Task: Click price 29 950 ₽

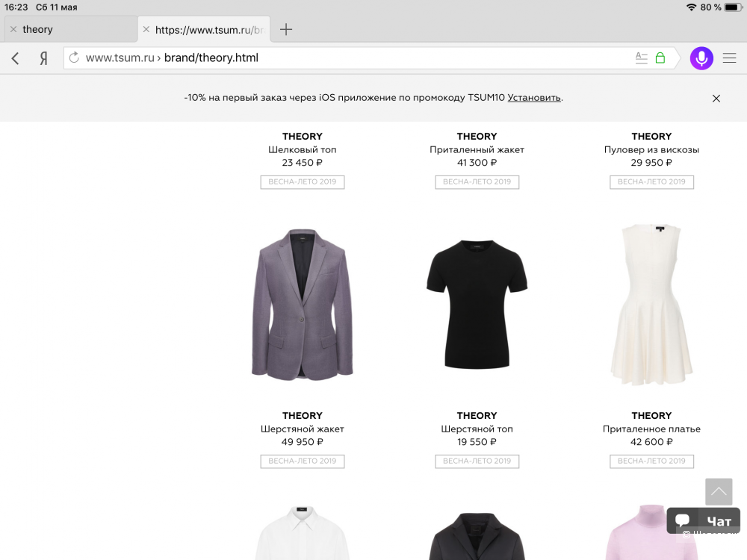Action: coord(651,162)
